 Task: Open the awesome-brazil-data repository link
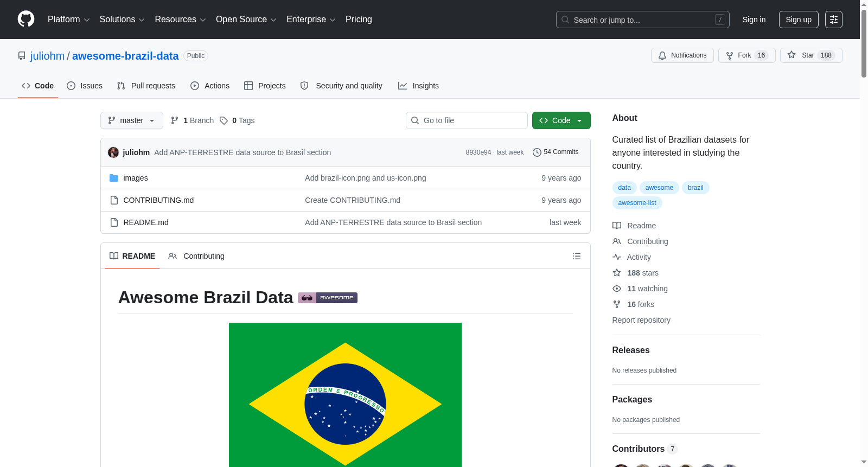pyautogui.click(x=125, y=56)
